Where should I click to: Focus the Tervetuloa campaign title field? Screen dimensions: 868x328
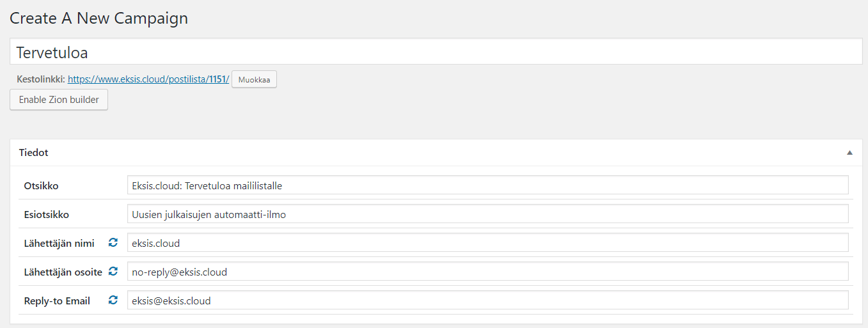click(436, 51)
